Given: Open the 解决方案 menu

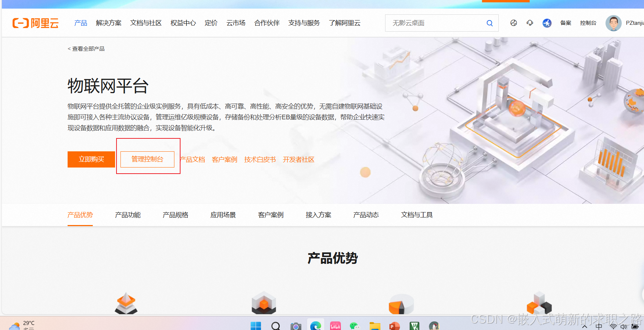Looking at the screenshot, I should pos(109,23).
